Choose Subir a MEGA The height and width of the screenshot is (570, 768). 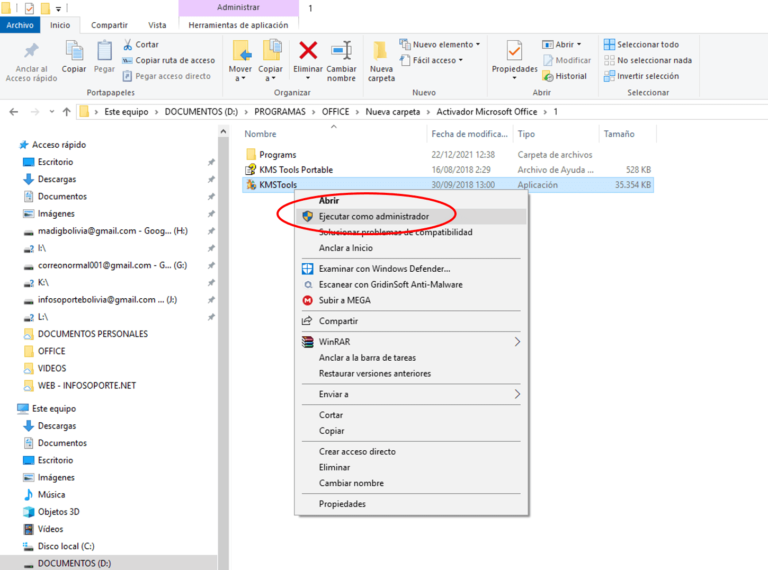coord(410,300)
